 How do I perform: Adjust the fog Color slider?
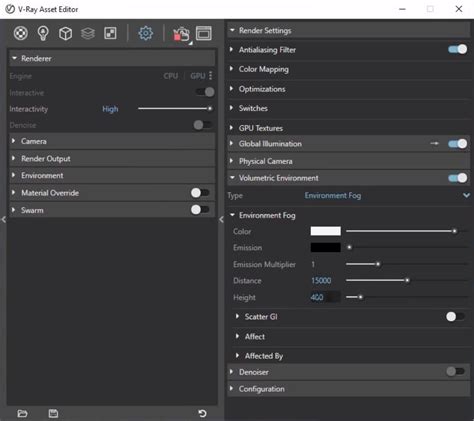click(407, 231)
